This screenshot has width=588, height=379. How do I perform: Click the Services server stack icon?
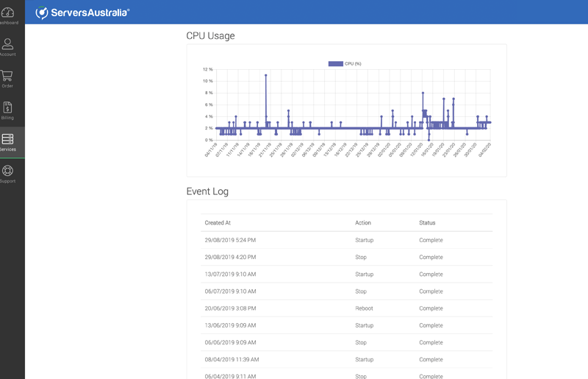tap(7, 139)
